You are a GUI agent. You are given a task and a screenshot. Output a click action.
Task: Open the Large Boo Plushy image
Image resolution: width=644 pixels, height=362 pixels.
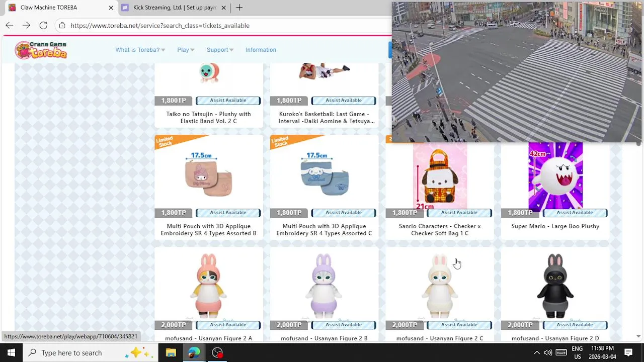click(x=555, y=175)
